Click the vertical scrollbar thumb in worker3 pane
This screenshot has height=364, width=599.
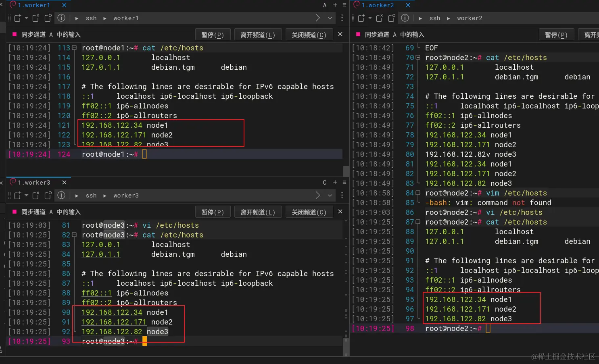click(x=346, y=347)
